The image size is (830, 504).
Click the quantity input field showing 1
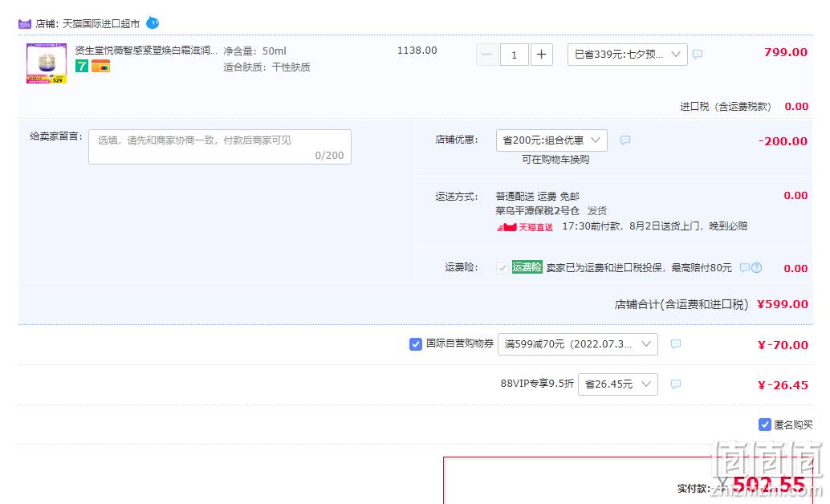click(x=514, y=55)
